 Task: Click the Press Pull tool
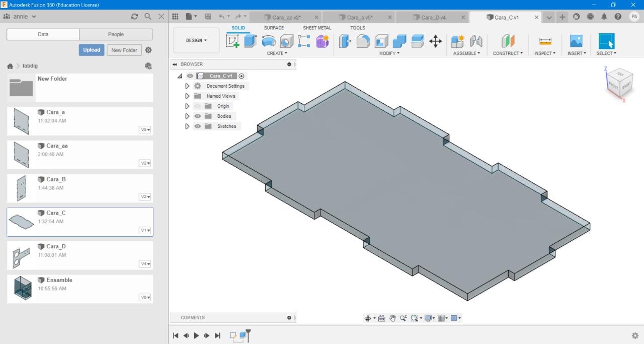click(x=345, y=41)
